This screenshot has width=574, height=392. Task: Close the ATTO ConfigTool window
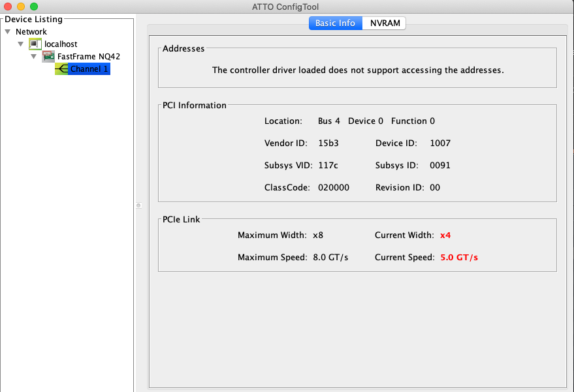point(8,7)
